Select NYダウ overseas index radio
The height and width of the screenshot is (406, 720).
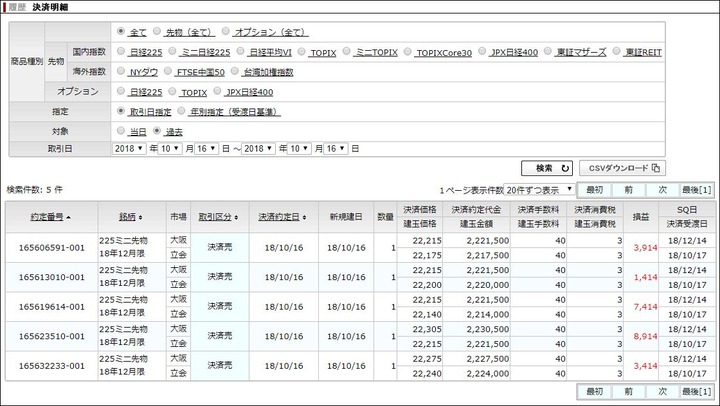tap(121, 71)
